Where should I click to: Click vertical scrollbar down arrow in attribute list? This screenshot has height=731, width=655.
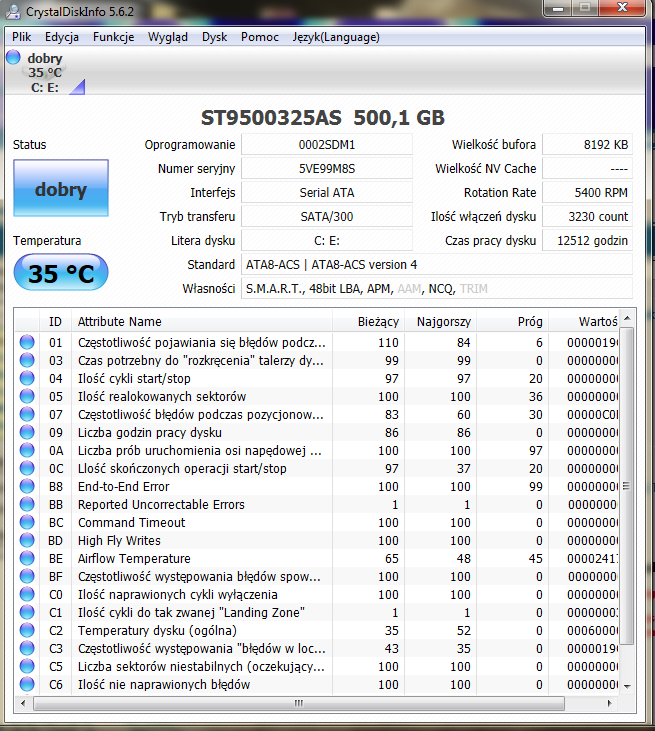[x=627, y=686]
